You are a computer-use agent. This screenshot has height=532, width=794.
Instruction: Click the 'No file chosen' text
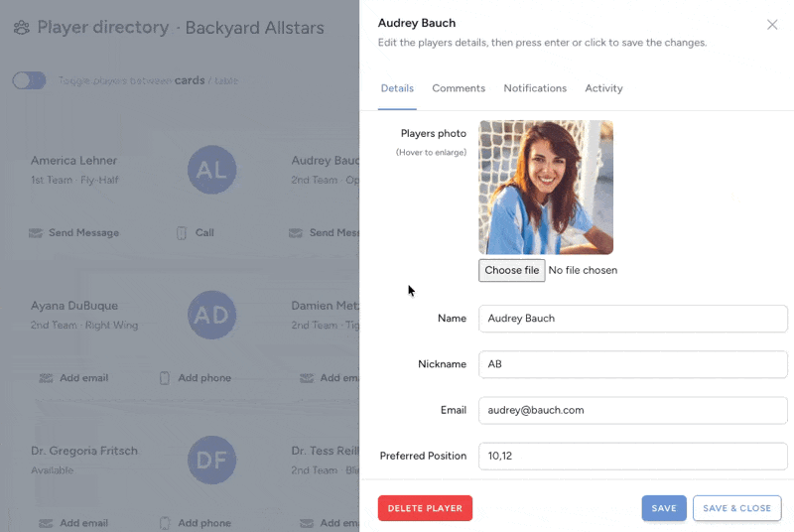pyautogui.click(x=583, y=270)
